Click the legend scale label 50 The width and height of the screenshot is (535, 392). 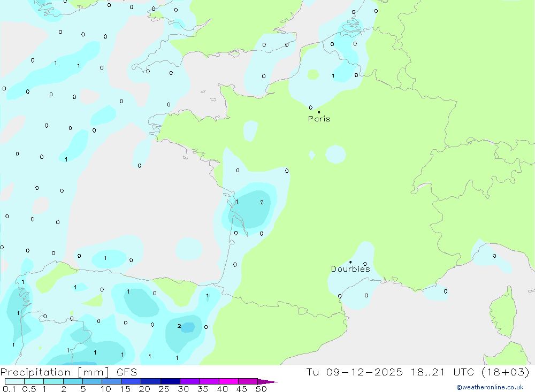coord(262,389)
